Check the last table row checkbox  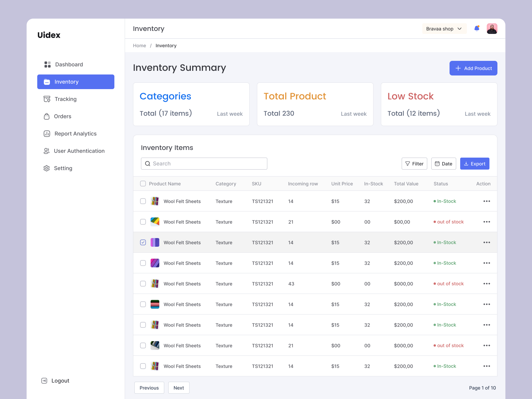[143, 366]
